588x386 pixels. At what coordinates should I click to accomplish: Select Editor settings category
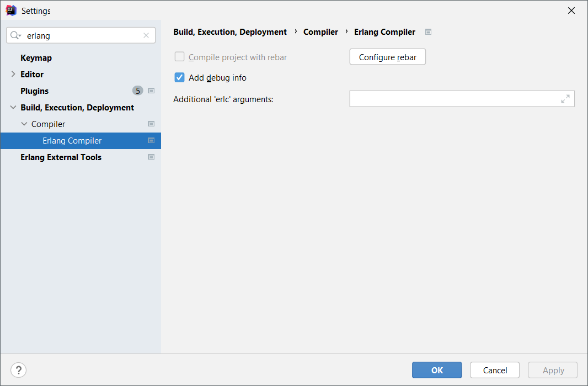32,75
